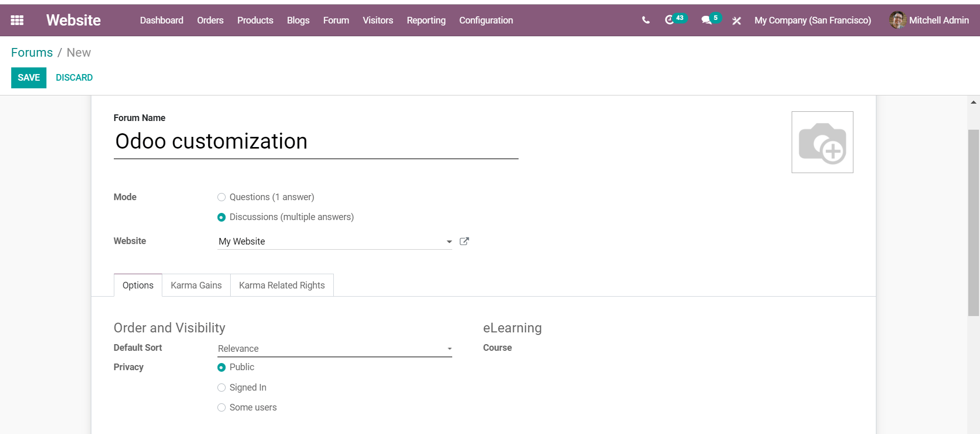980x434 pixels.
Task: Switch to the Karma Related Rights tab
Action: coord(282,285)
